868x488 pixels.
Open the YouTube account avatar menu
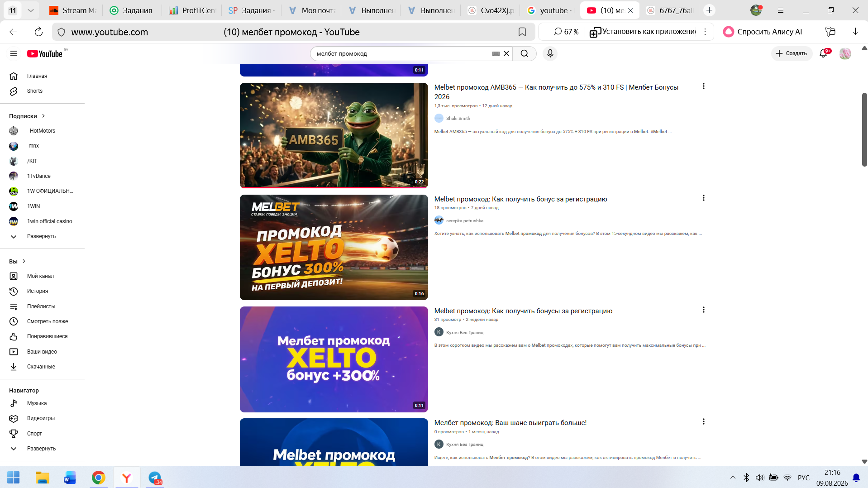pos(845,53)
